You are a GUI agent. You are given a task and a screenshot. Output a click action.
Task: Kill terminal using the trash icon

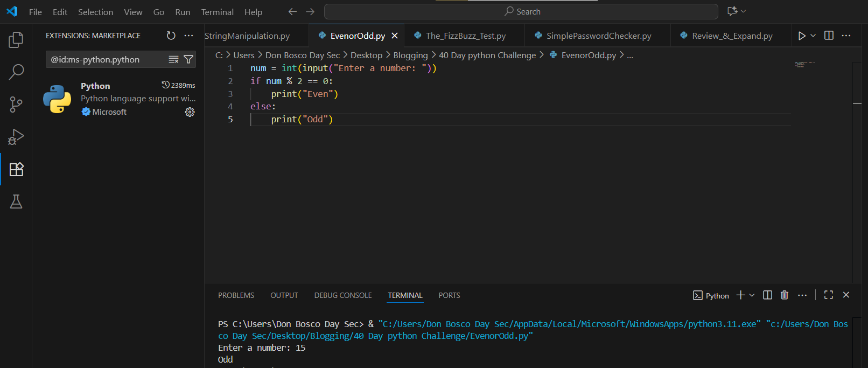click(x=785, y=295)
